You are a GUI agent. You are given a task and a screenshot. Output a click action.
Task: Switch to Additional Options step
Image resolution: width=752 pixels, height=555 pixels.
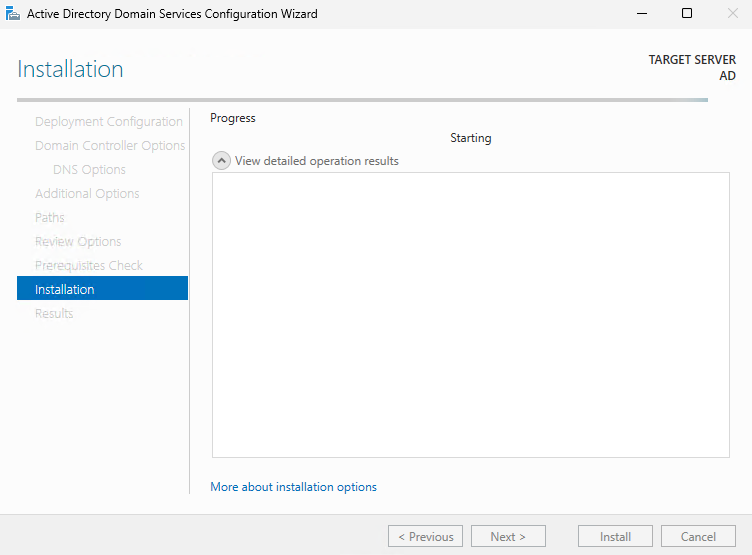click(87, 194)
